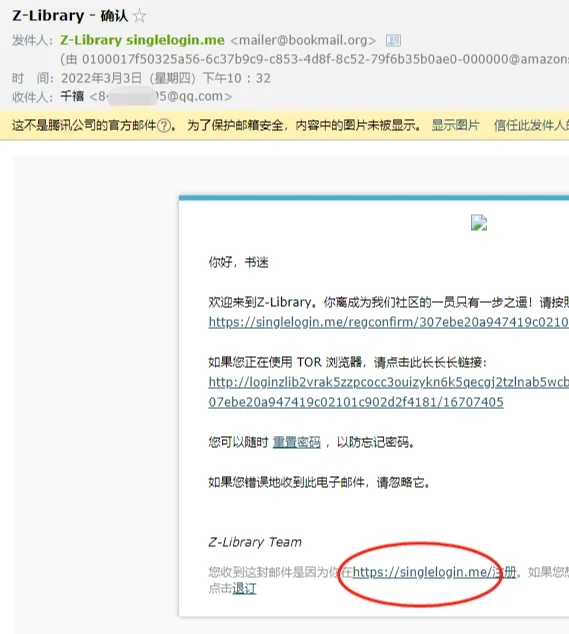Open footer https://singlelogin.me/ registration link
569x634 pixels.
click(434, 572)
